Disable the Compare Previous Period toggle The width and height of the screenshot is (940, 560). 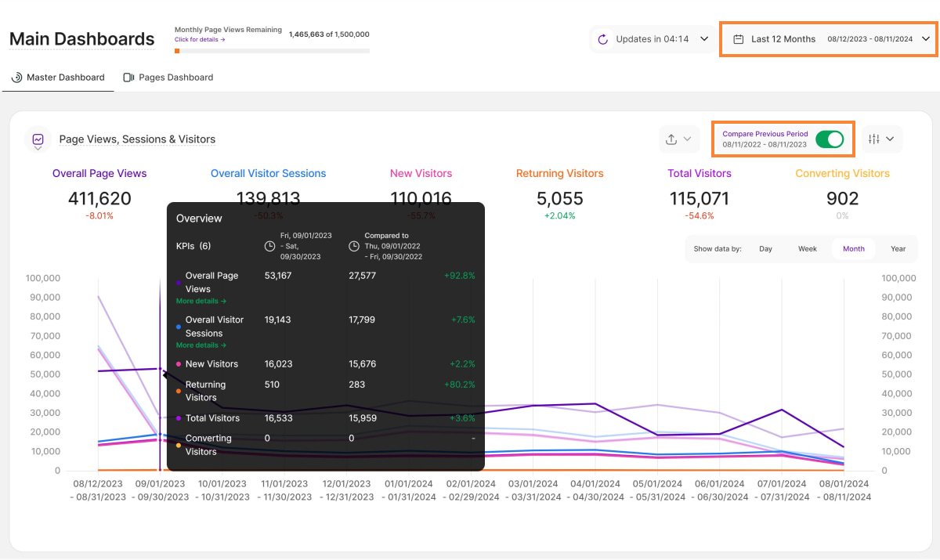pos(829,139)
